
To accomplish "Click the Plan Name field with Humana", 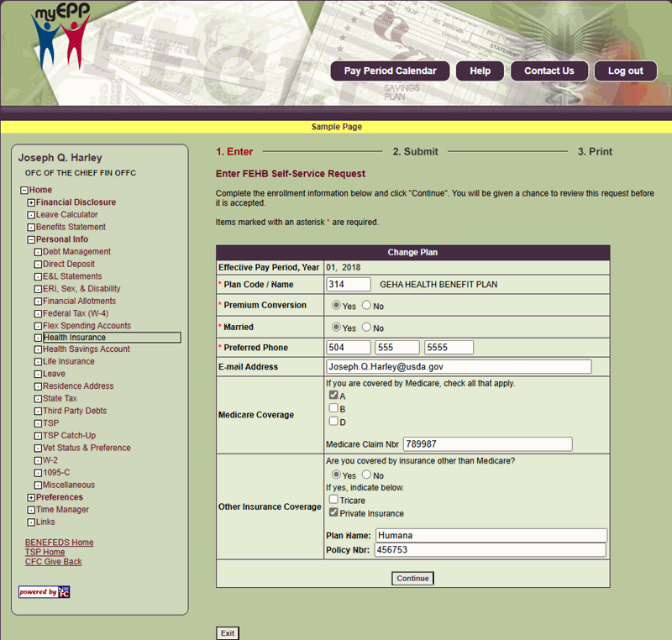I will [491, 536].
